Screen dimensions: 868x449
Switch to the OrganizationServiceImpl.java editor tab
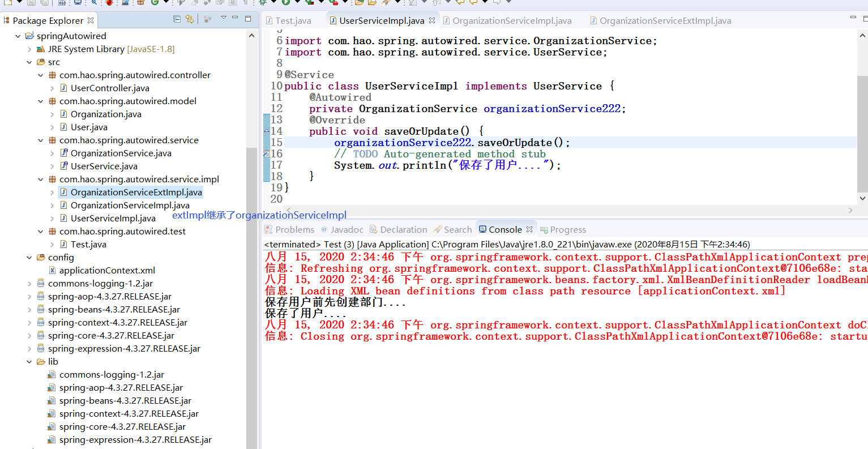[x=507, y=20]
